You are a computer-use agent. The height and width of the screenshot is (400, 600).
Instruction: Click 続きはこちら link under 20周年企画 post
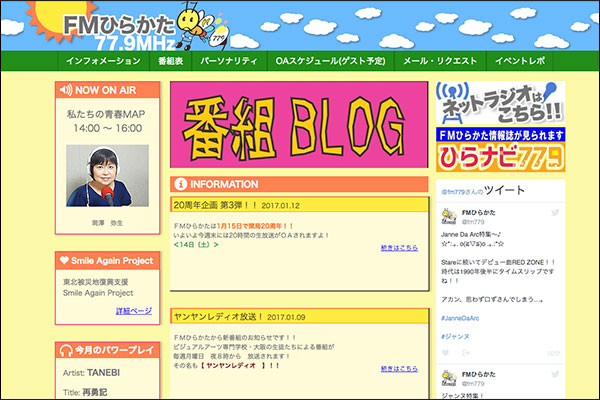[x=400, y=246]
